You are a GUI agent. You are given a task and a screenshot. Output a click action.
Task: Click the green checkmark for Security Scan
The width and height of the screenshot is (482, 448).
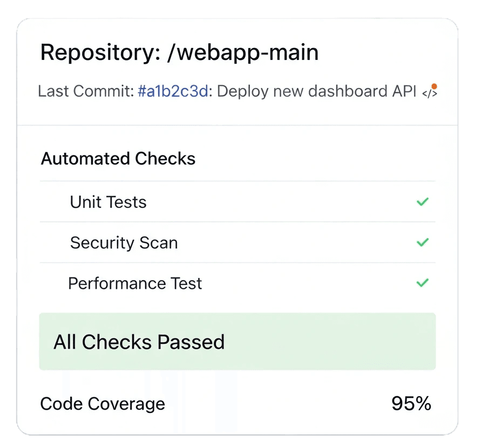coord(423,242)
